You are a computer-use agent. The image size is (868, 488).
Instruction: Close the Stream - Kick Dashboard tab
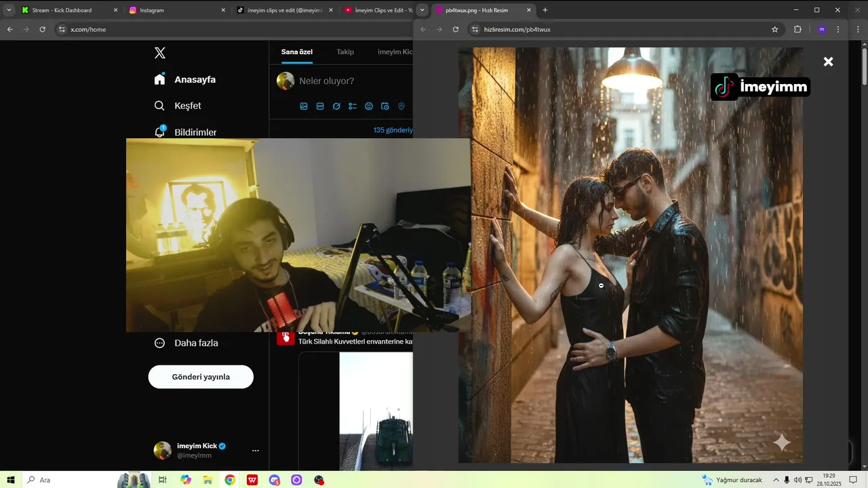(115, 10)
